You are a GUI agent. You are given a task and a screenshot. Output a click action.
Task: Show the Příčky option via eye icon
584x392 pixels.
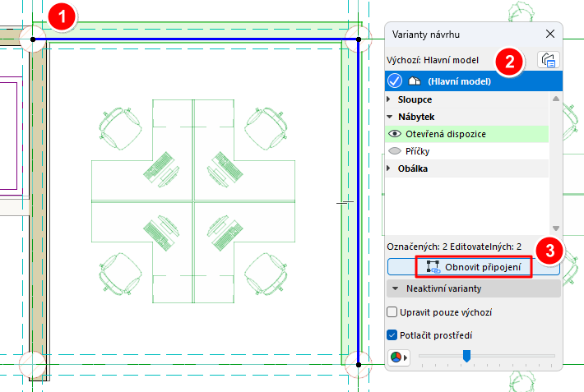coord(395,150)
